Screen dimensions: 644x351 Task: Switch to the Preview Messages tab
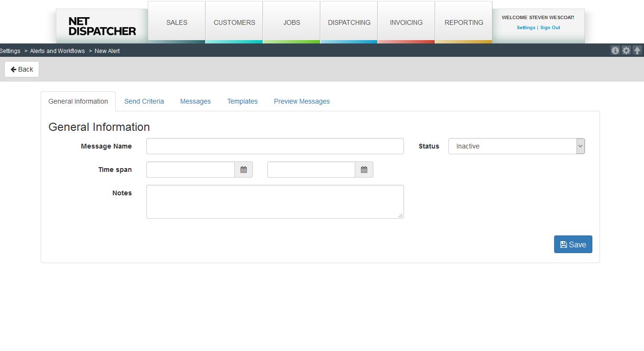click(x=302, y=101)
